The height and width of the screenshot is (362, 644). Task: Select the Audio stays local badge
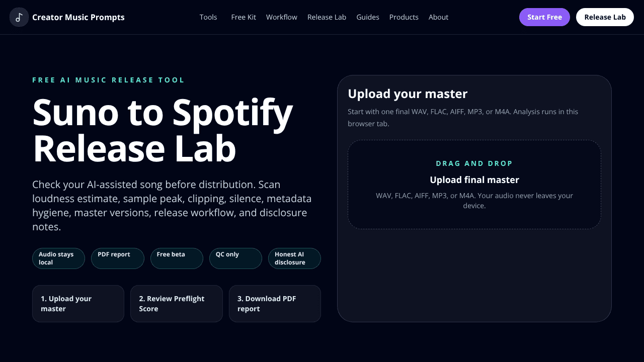pyautogui.click(x=58, y=258)
